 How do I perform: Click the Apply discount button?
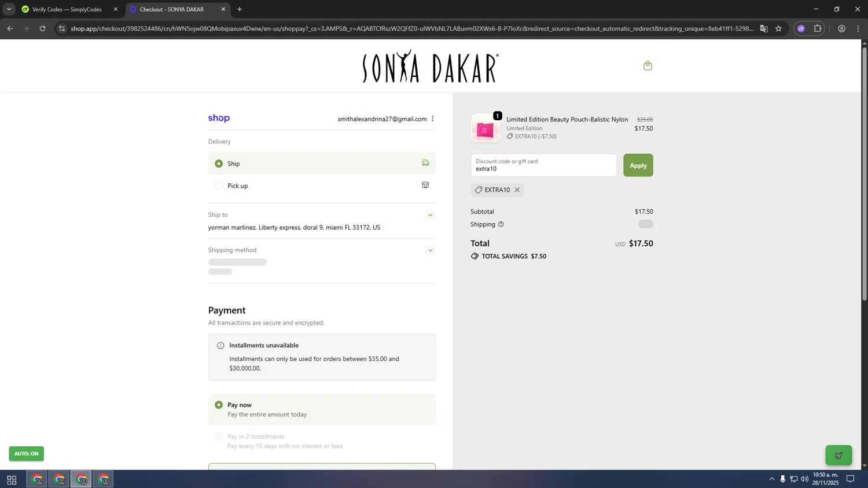pos(638,165)
